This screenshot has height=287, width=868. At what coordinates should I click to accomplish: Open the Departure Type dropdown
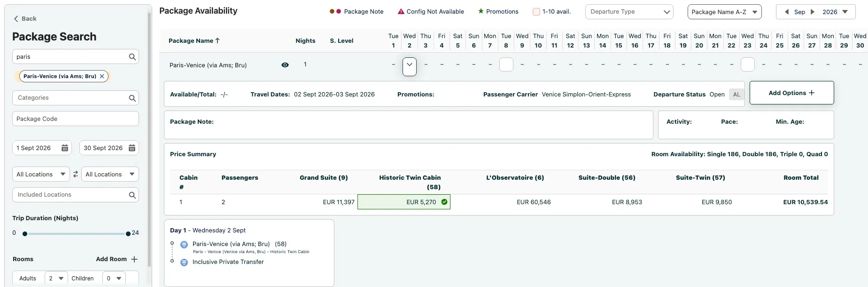point(629,12)
